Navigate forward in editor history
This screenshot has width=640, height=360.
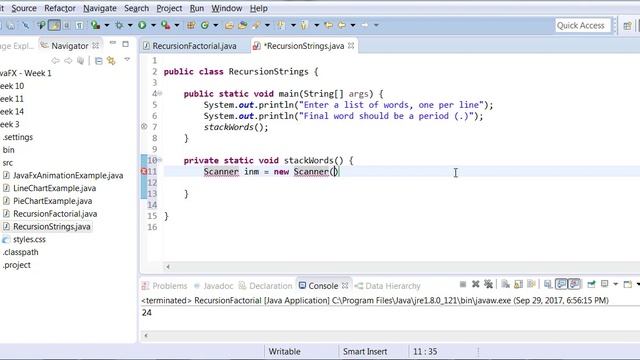tap(364, 25)
